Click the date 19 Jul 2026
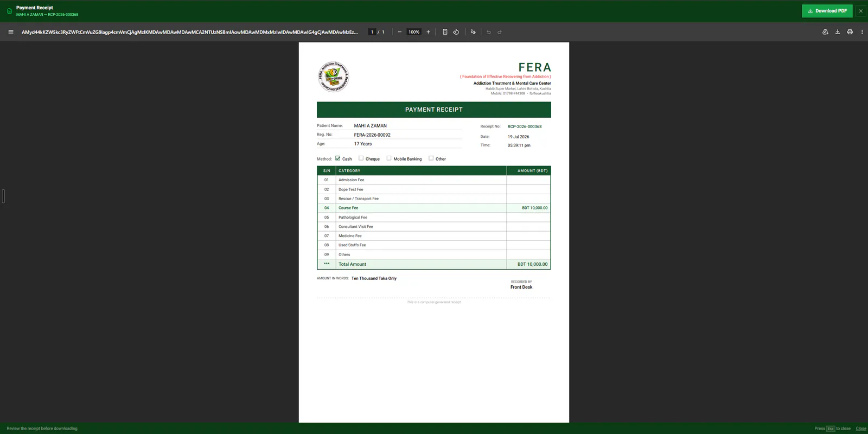The height and width of the screenshot is (434, 868). pos(519,137)
